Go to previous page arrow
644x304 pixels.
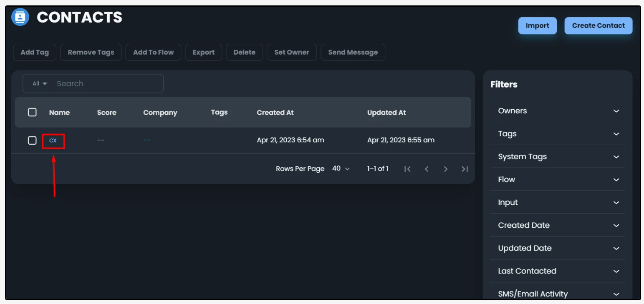(427, 169)
